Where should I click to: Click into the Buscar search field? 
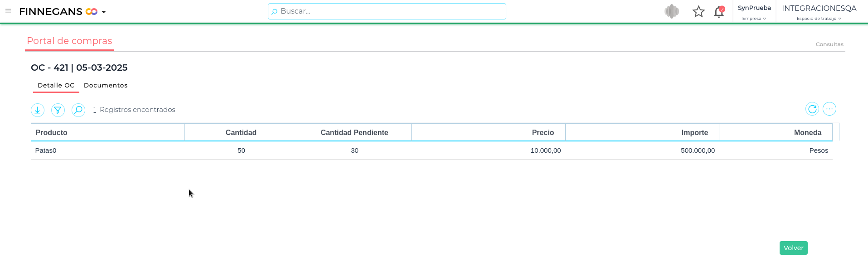click(387, 11)
